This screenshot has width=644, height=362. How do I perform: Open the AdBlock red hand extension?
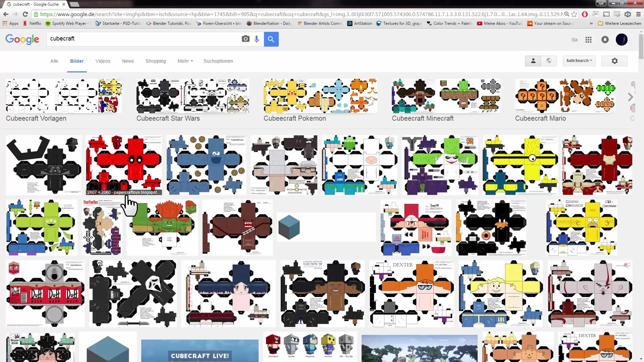tap(585, 14)
